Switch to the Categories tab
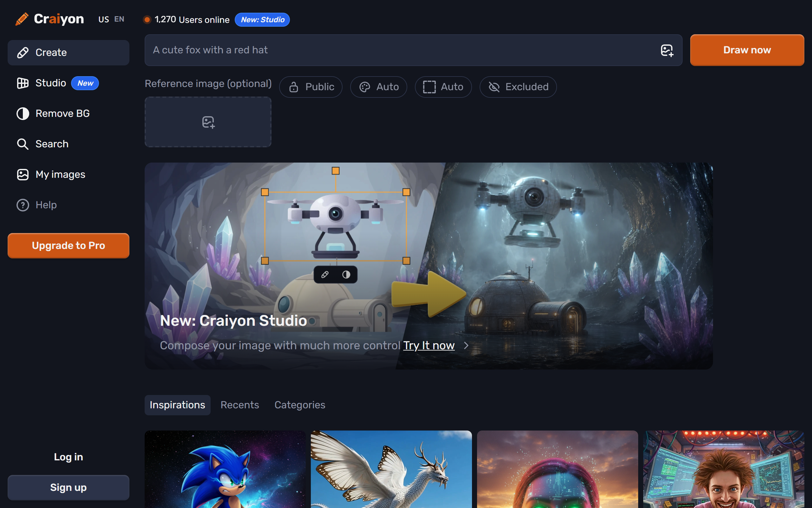Viewport: 812px width, 508px height. tap(300, 405)
